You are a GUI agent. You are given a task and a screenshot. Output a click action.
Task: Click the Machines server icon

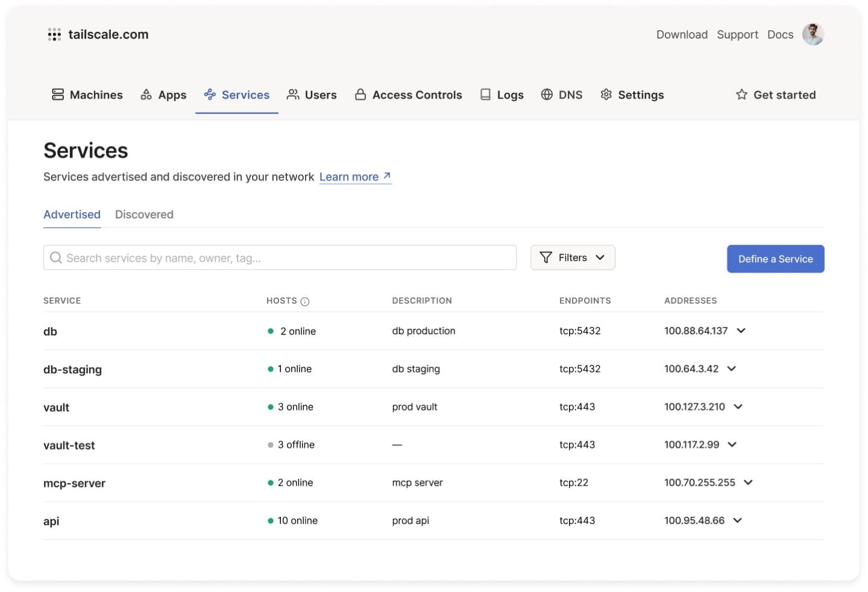tap(58, 95)
